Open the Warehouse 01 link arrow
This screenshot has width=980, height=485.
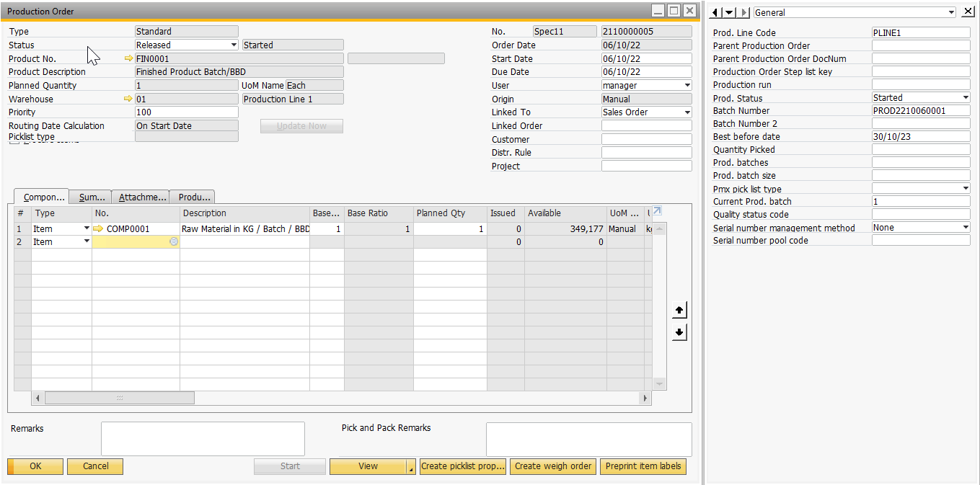(129, 99)
